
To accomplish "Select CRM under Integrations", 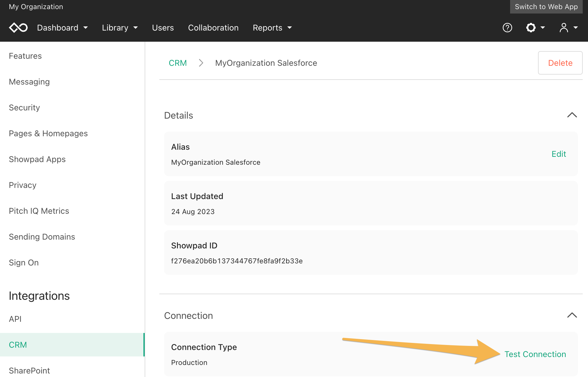I will click(x=72, y=345).
